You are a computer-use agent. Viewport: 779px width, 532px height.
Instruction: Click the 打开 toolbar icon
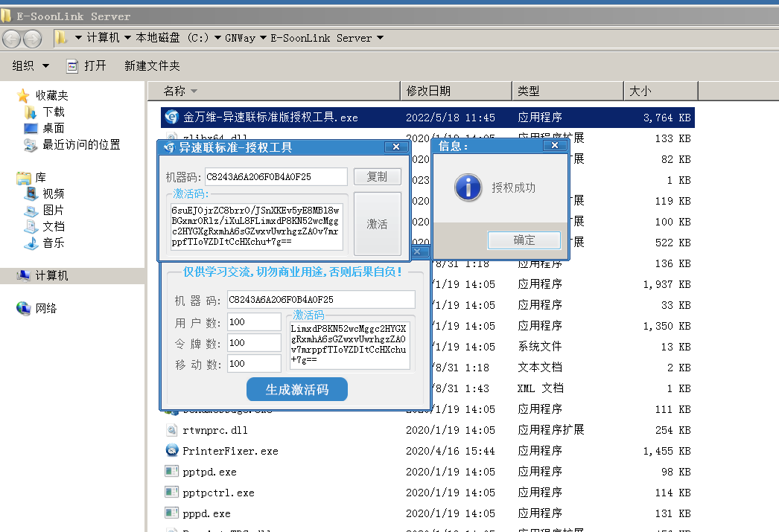pyautogui.click(x=72, y=65)
